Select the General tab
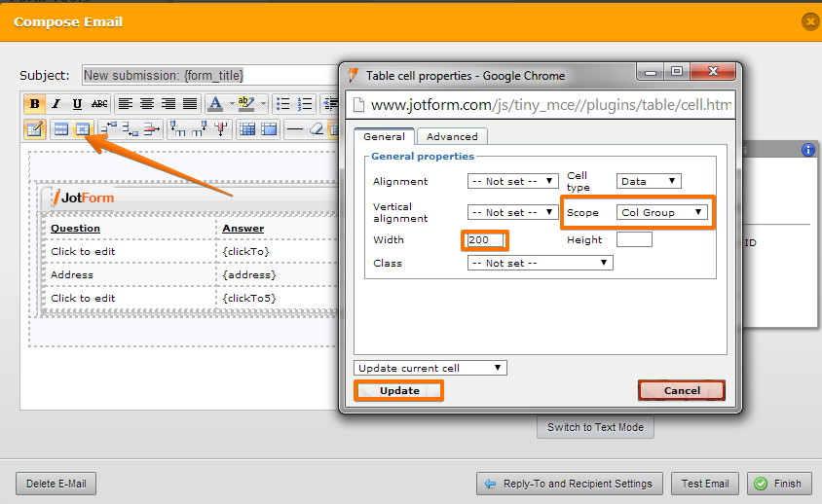822x504 pixels. point(384,136)
